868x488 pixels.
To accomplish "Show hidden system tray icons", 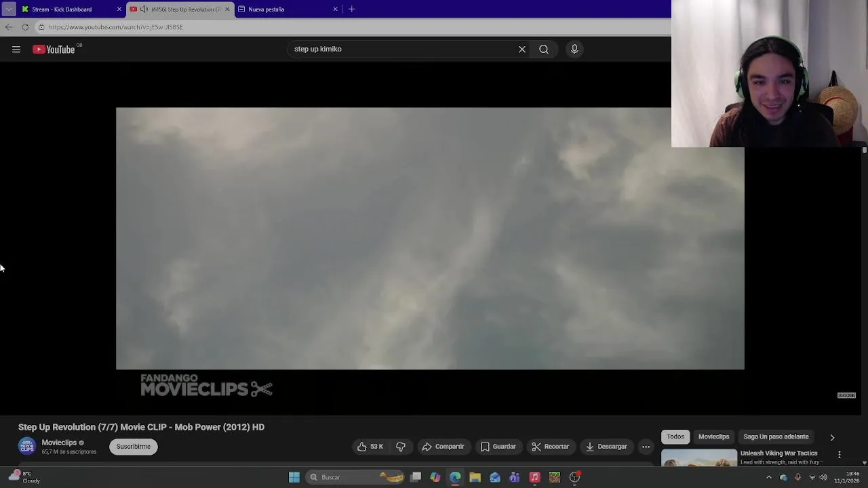I will pos(768,477).
